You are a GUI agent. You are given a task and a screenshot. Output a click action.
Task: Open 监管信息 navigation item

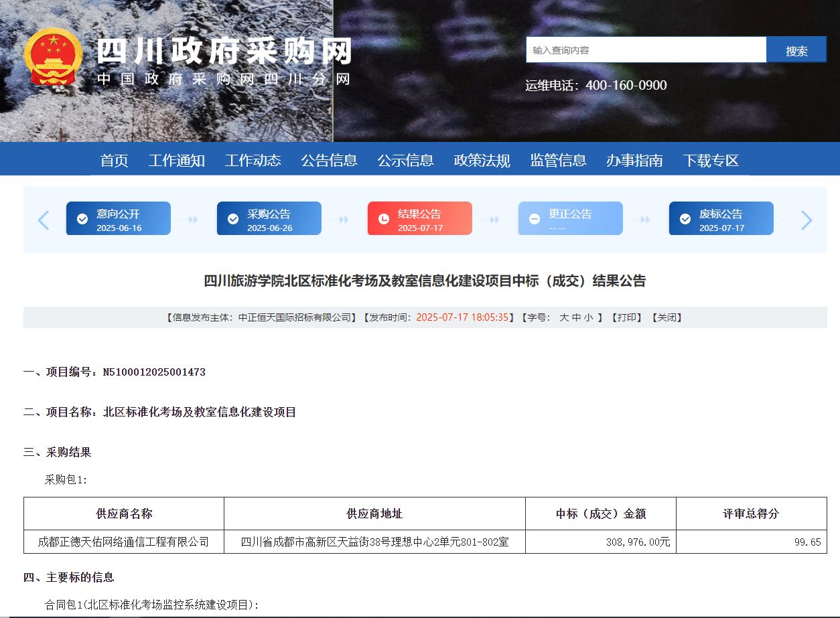pos(559,161)
